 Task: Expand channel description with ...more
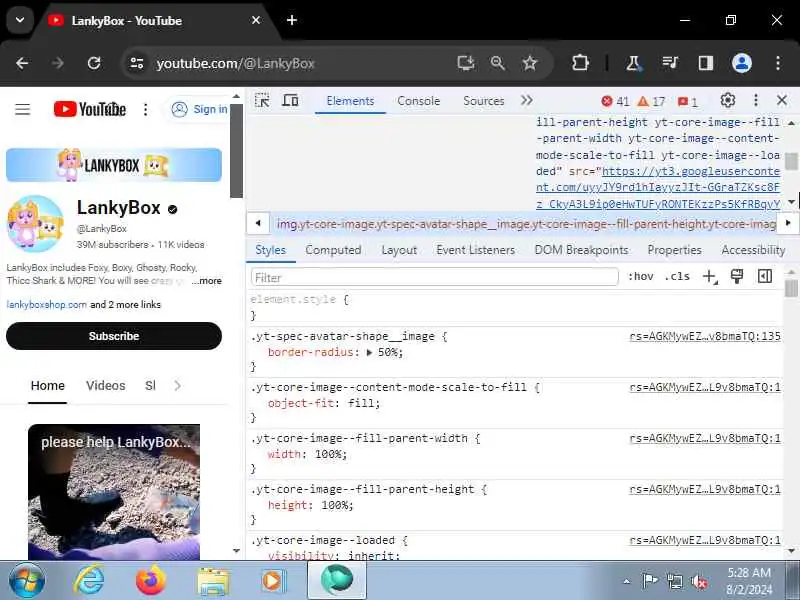[207, 281]
